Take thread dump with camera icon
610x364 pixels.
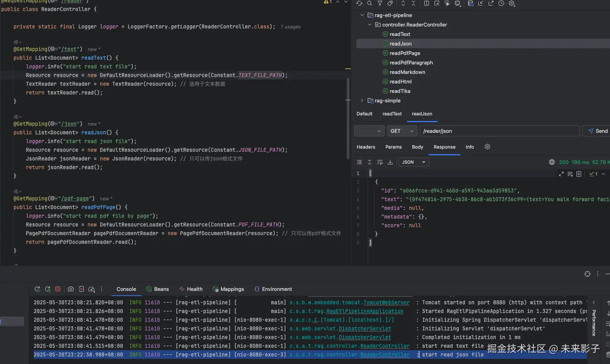71,289
